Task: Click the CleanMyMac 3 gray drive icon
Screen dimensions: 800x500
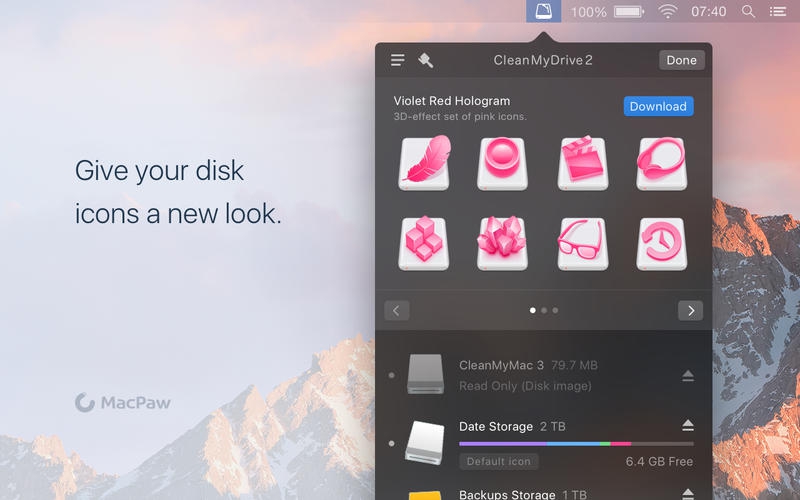Action: (x=426, y=374)
